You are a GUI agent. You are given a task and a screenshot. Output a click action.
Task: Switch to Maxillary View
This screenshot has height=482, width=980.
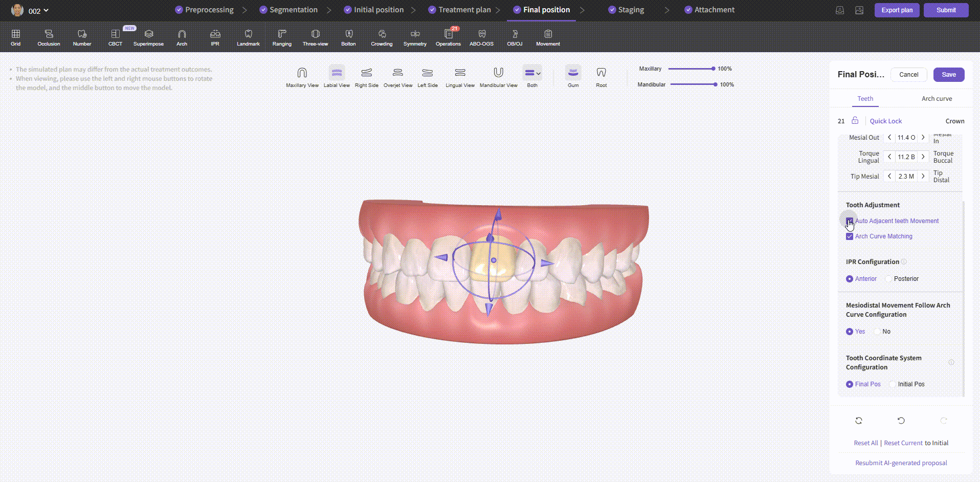tap(302, 77)
